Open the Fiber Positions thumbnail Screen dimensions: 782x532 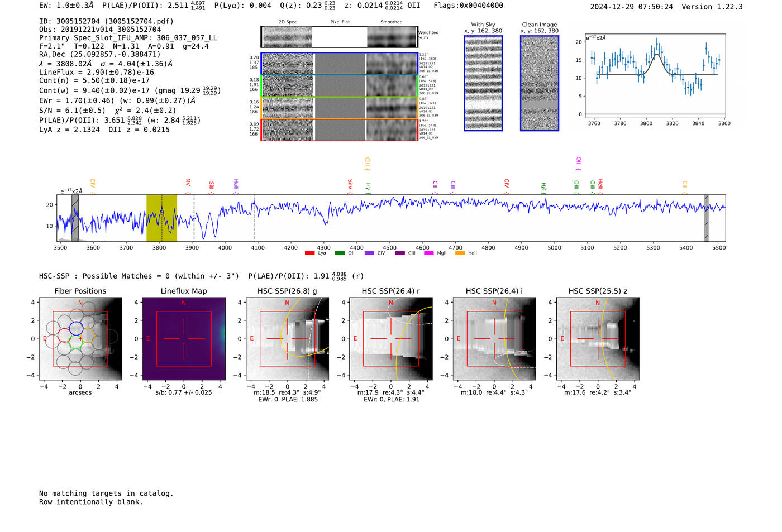click(x=80, y=339)
